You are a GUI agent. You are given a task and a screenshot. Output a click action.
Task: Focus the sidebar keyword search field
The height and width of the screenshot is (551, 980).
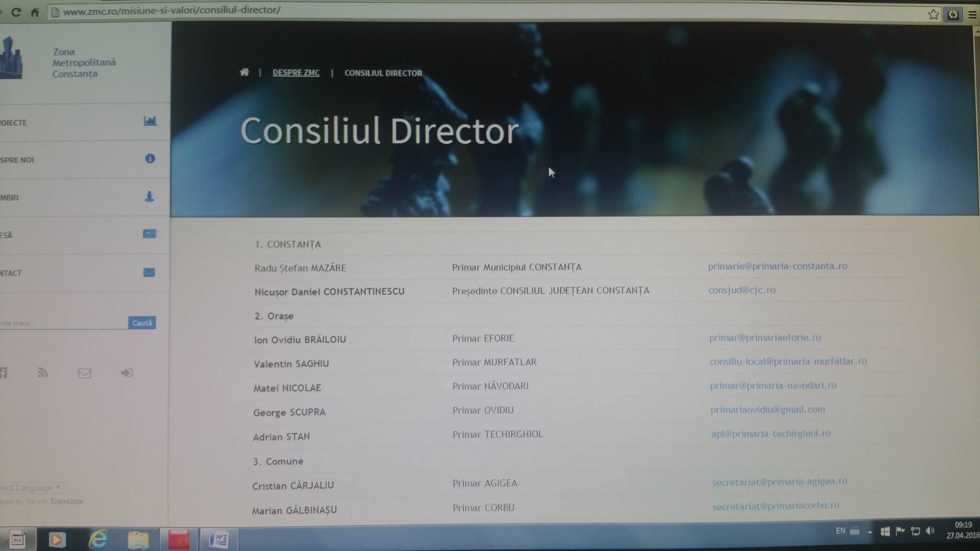(x=63, y=323)
